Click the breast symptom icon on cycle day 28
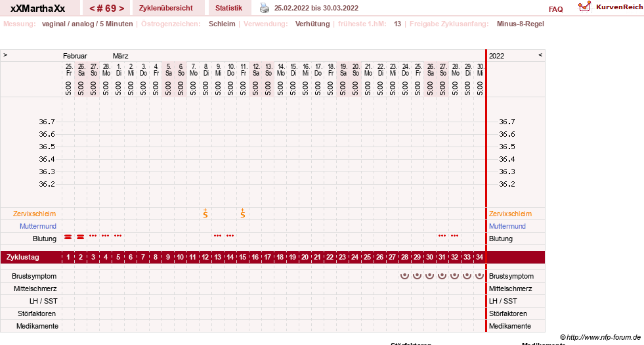This screenshot has width=644, height=345. pyautogui.click(x=404, y=275)
